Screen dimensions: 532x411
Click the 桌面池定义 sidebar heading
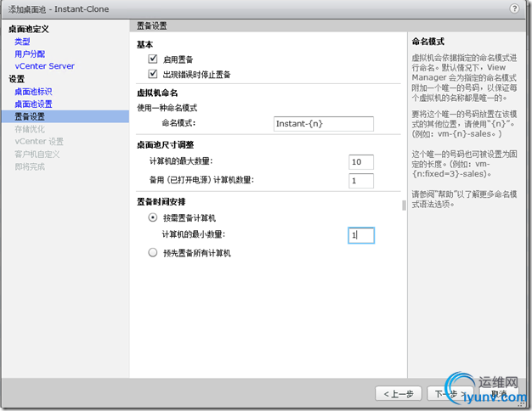29,29
